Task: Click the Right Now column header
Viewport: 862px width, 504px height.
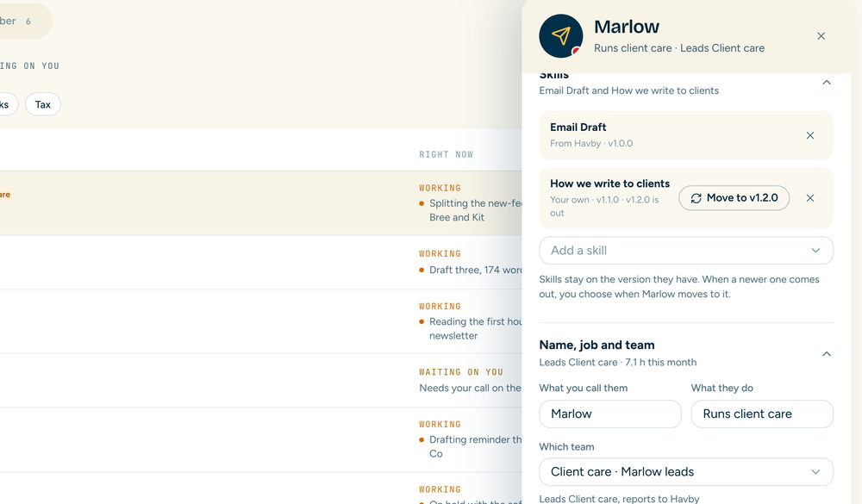Action: [446, 154]
